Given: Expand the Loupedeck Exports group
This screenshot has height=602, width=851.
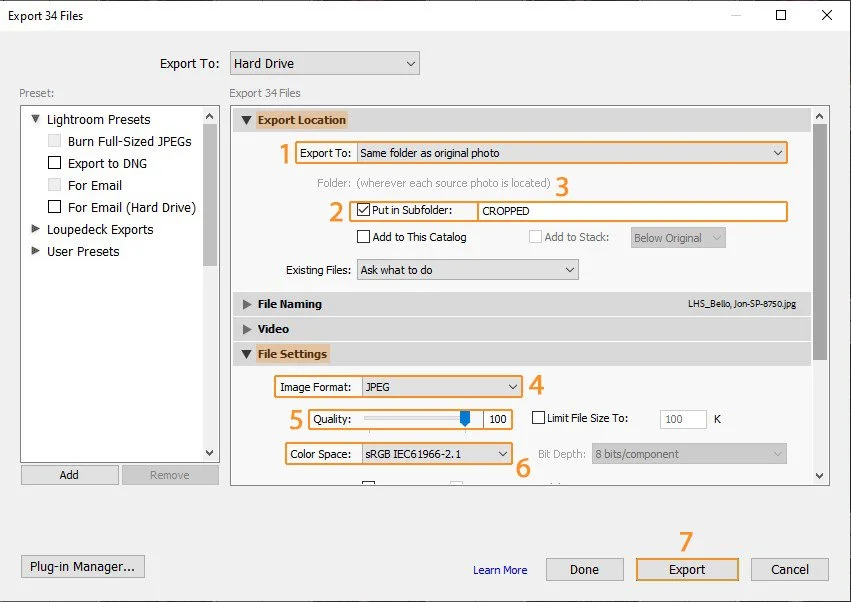Looking at the screenshot, I should click(35, 229).
